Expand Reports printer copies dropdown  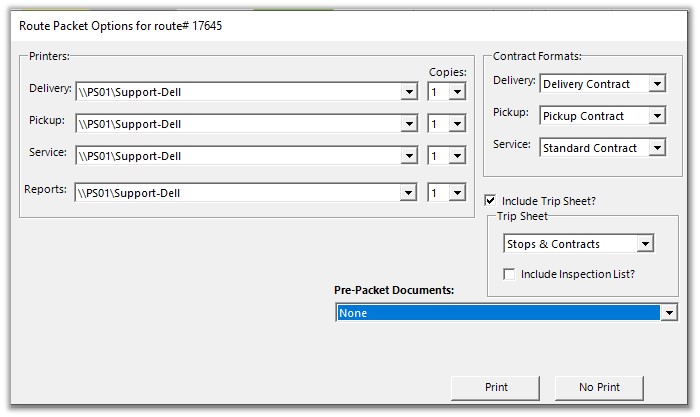[457, 193]
